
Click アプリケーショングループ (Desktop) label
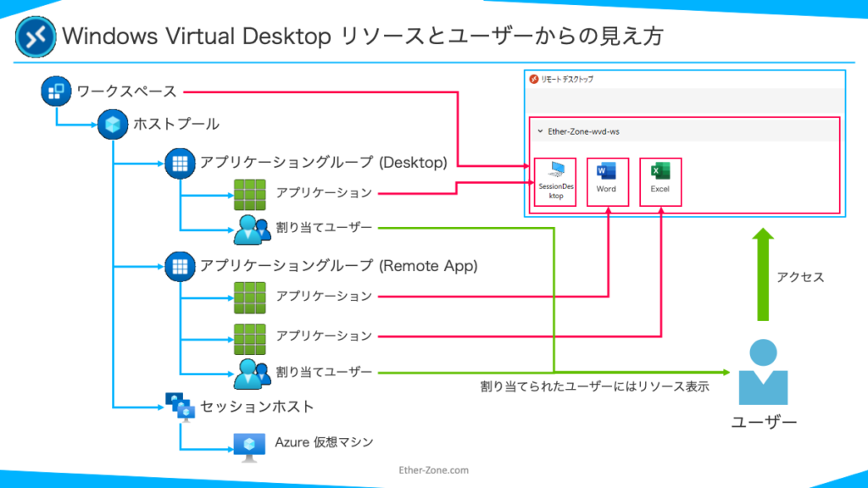[x=323, y=162]
